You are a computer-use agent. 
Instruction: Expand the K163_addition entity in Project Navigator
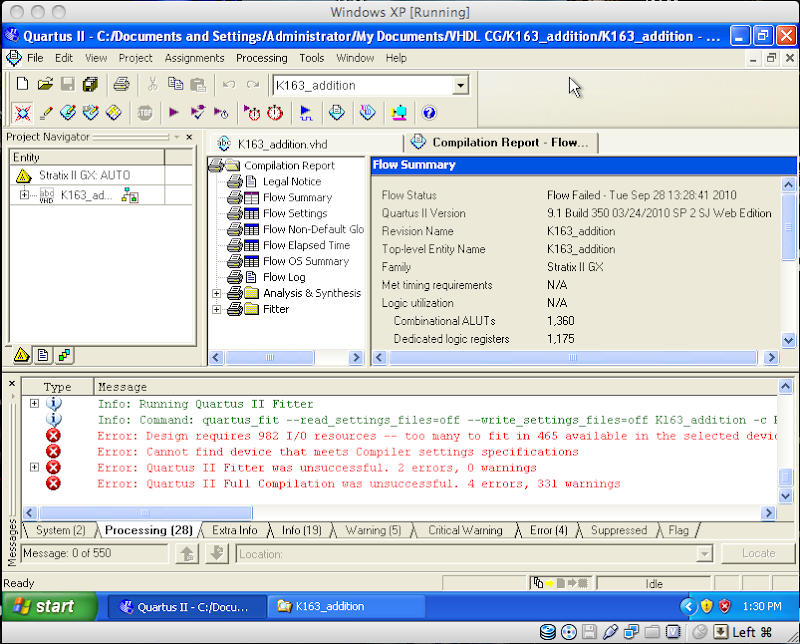pyautogui.click(x=24, y=195)
